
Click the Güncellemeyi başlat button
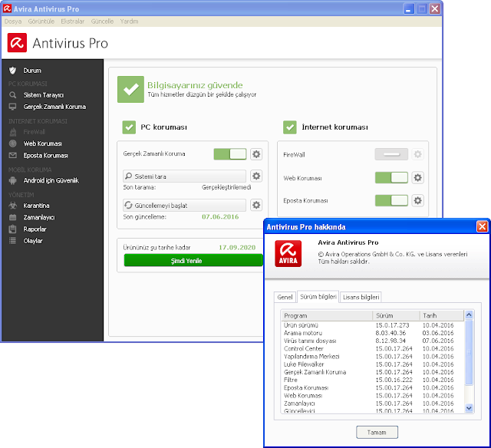click(x=184, y=206)
